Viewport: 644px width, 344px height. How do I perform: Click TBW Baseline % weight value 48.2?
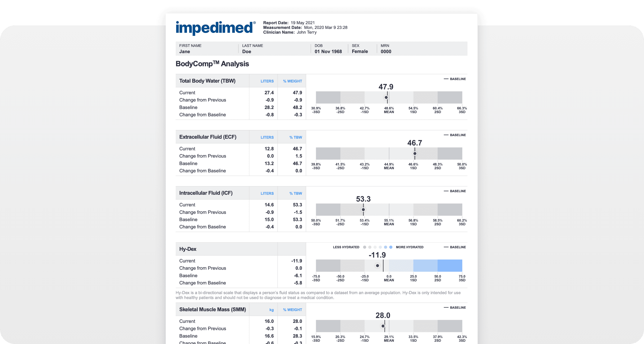(x=297, y=107)
